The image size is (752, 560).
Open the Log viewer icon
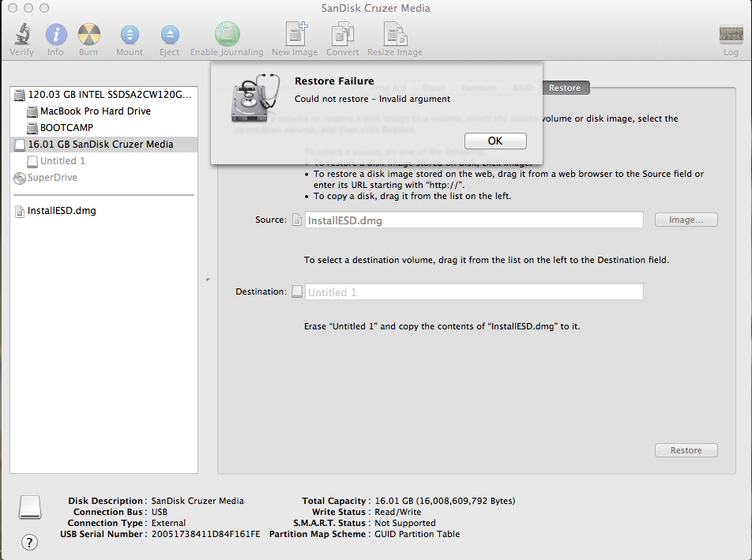(x=731, y=35)
